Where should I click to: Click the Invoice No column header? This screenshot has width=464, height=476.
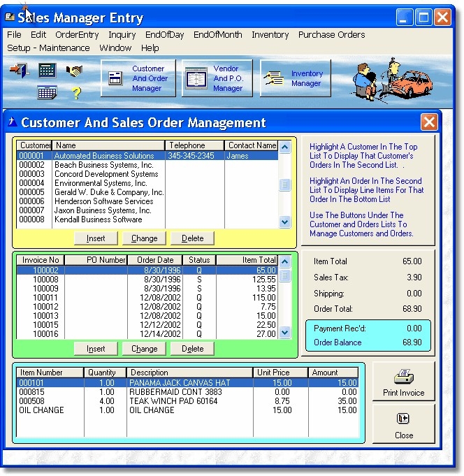click(41, 260)
